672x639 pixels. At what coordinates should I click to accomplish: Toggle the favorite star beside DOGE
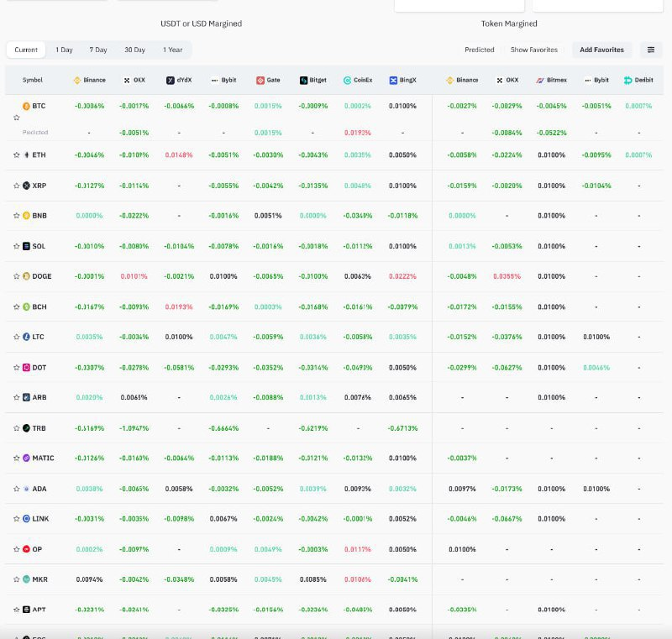[16, 276]
